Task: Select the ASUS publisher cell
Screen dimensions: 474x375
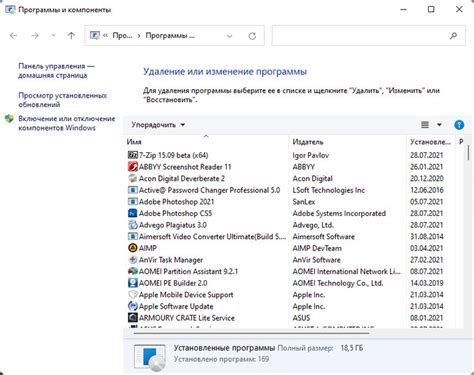Action: tap(301, 318)
